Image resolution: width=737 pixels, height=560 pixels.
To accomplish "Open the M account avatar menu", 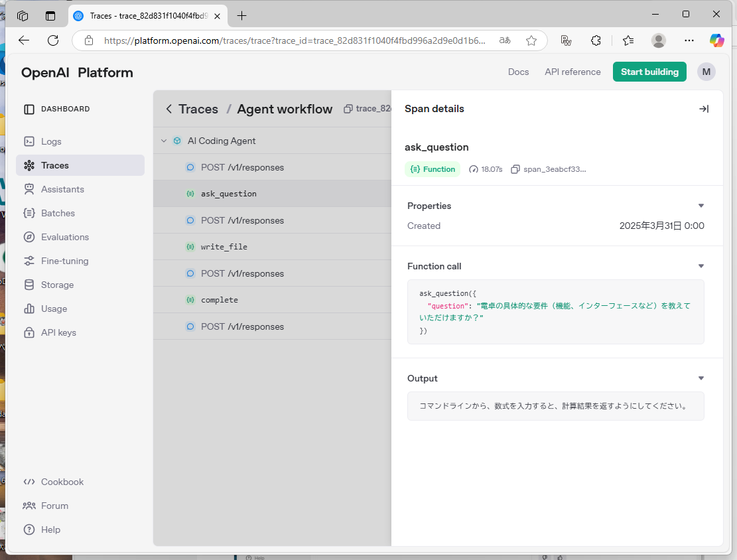I will (x=706, y=72).
